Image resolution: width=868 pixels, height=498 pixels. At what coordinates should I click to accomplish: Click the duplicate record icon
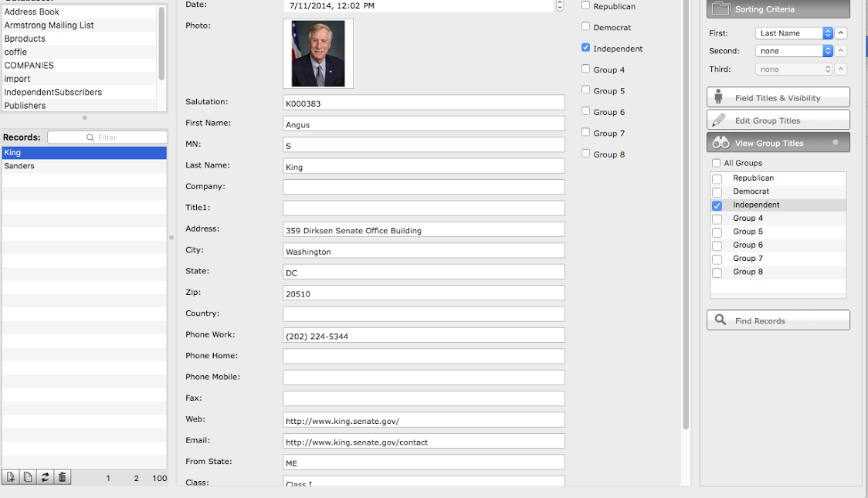(28, 478)
